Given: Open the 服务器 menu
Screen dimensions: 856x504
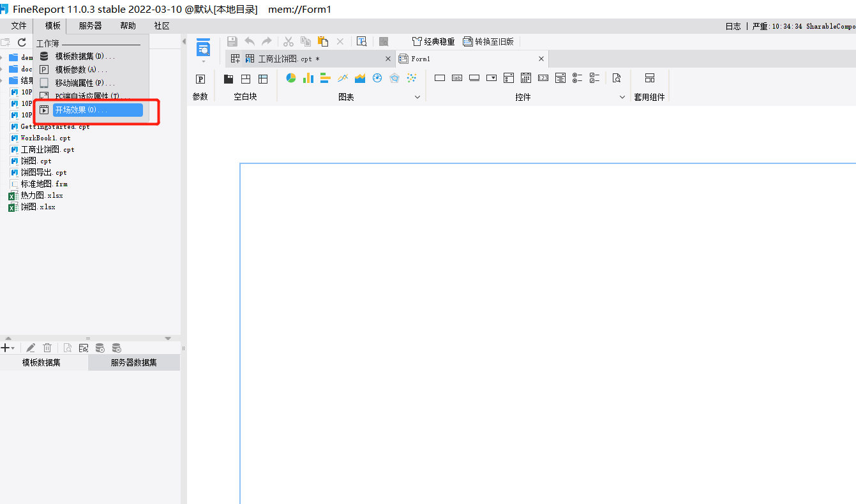Looking at the screenshot, I should pyautogui.click(x=91, y=26).
